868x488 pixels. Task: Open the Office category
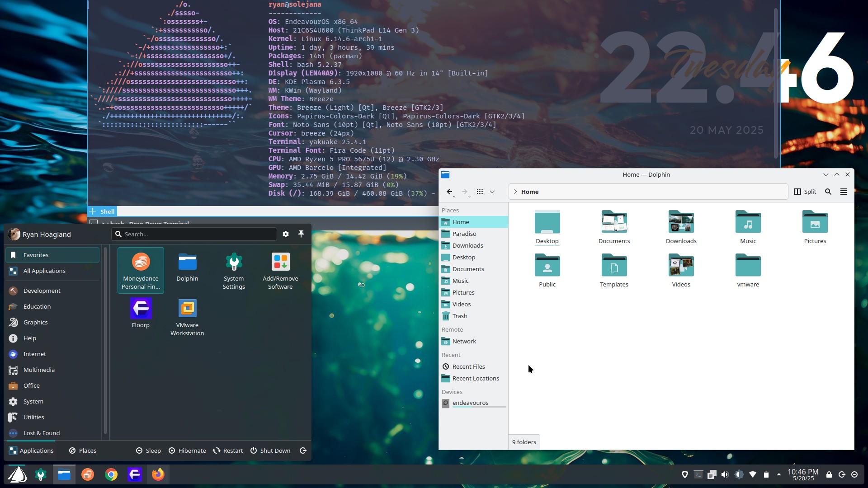point(52,385)
